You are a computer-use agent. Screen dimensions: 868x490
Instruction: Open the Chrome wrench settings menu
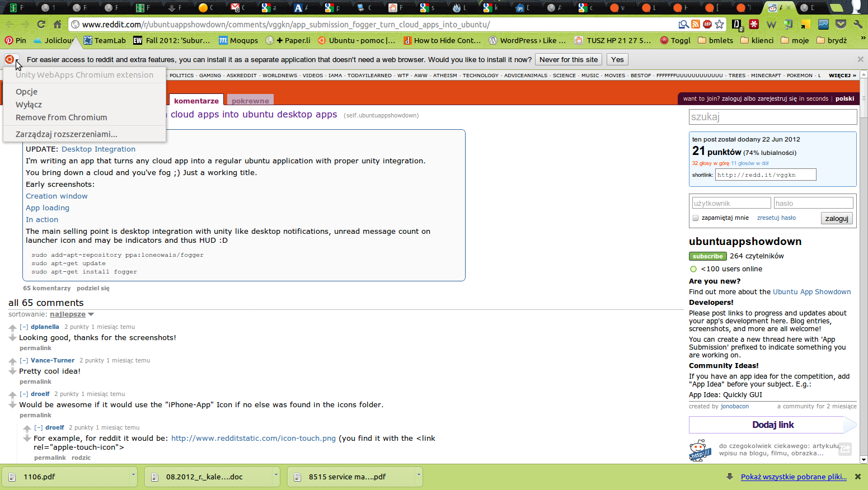(858, 24)
